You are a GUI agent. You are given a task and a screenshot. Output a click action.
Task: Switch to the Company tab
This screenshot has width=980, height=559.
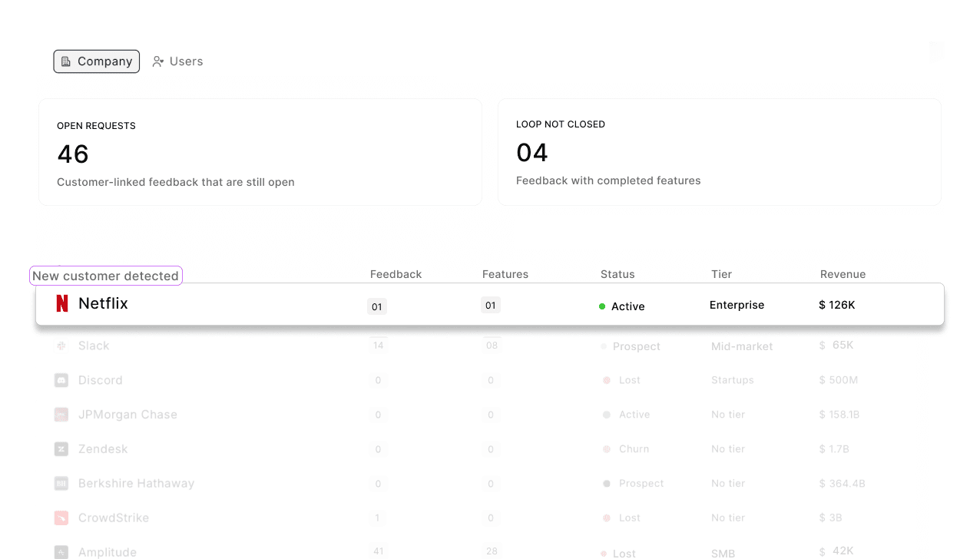pos(97,61)
